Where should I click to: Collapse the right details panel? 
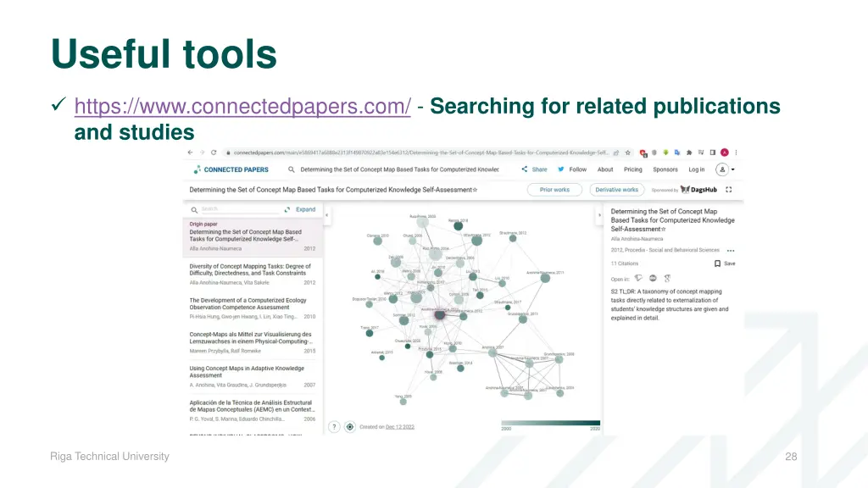(599, 215)
